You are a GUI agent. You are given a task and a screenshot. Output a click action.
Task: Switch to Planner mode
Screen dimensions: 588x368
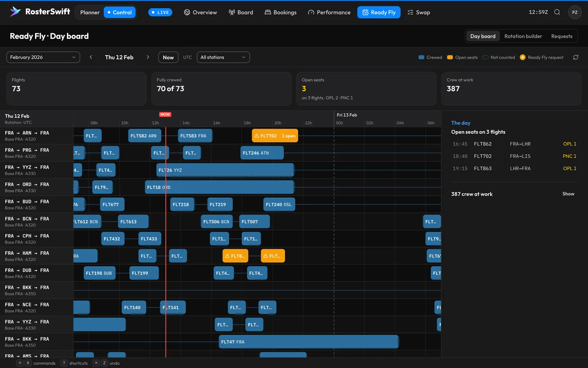click(x=90, y=12)
